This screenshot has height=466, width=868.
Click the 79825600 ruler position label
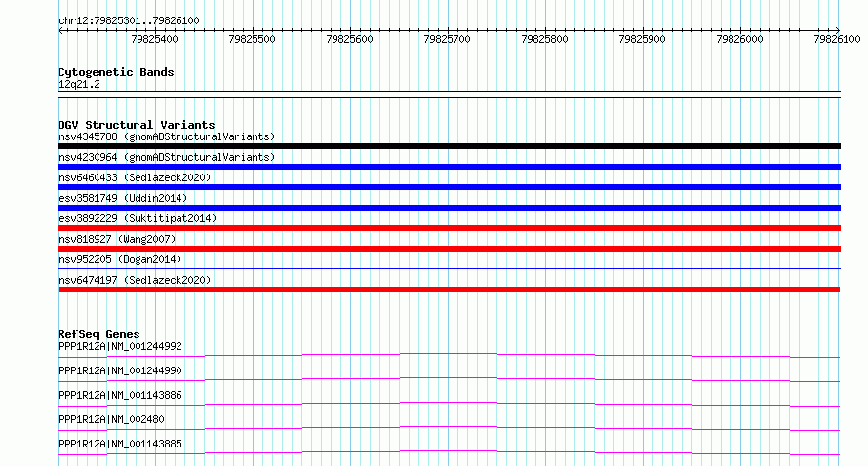pyautogui.click(x=349, y=39)
